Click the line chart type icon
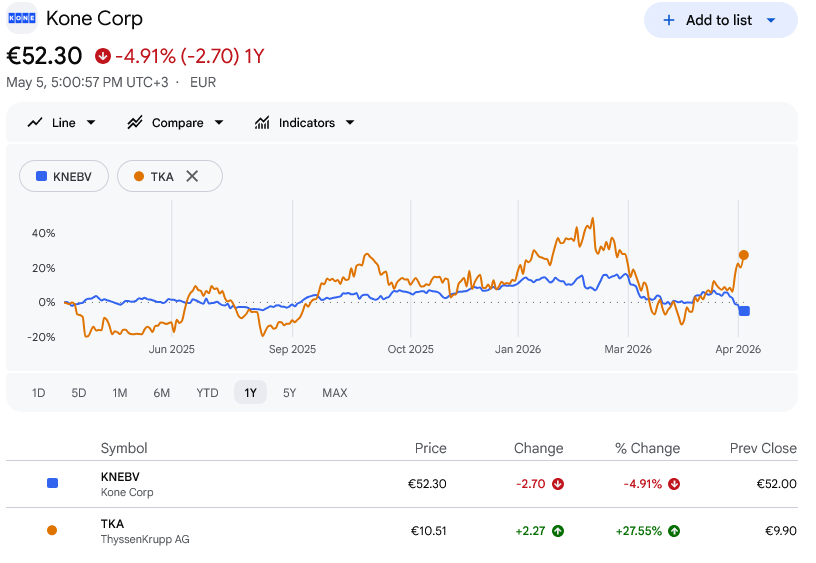Viewport: 816px width, 563px height. [35, 123]
